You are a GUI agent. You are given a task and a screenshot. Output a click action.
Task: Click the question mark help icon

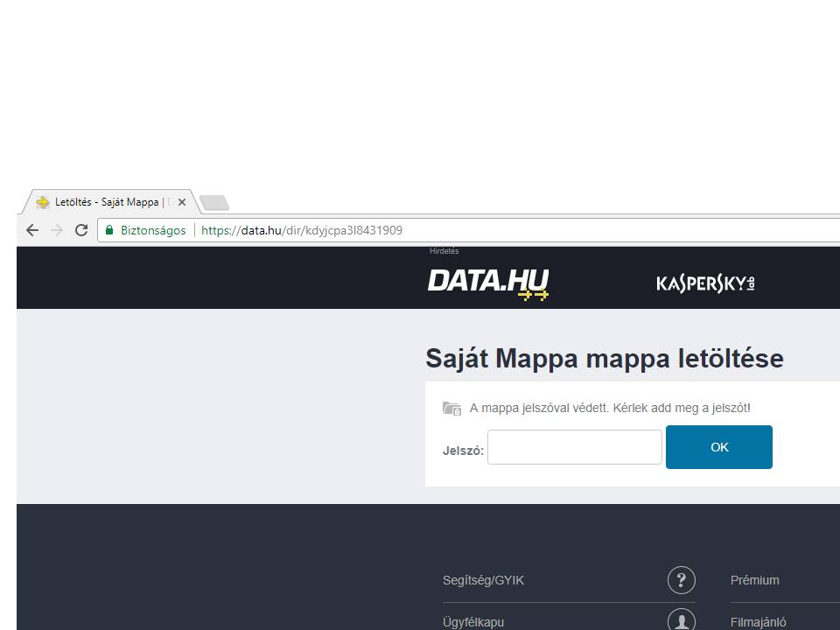[681, 580]
